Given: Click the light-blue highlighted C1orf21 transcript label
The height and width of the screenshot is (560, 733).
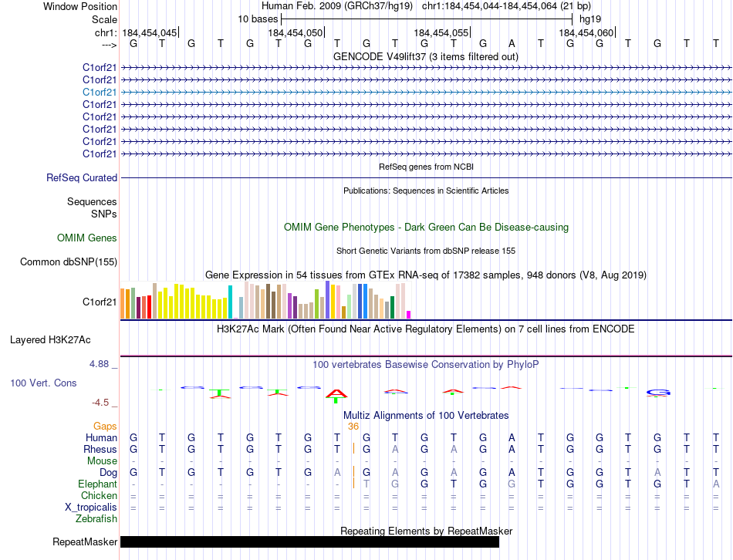Looking at the screenshot, I should pos(100,92).
